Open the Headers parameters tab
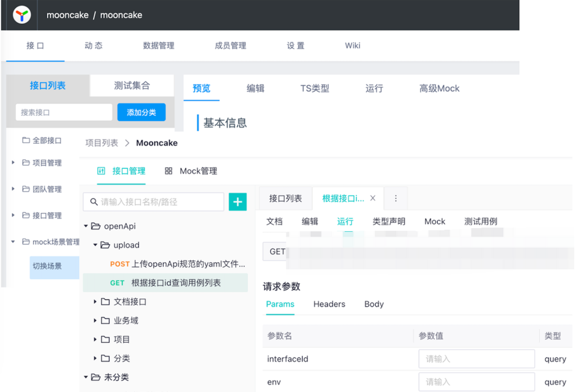The height and width of the screenshot is (392, 579). (329, 304)
